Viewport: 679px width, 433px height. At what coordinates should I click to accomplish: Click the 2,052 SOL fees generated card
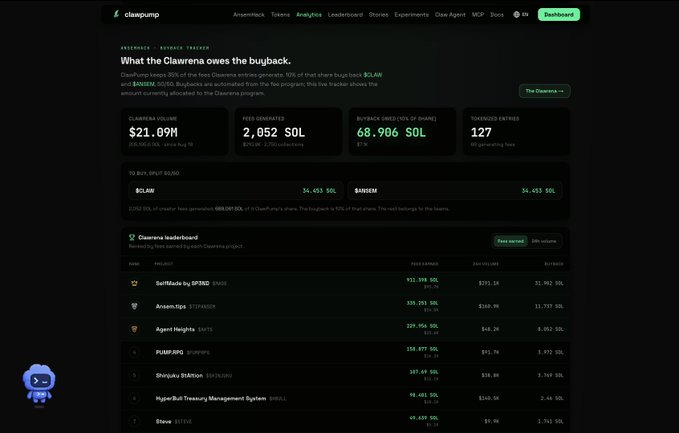coord(288,132)
